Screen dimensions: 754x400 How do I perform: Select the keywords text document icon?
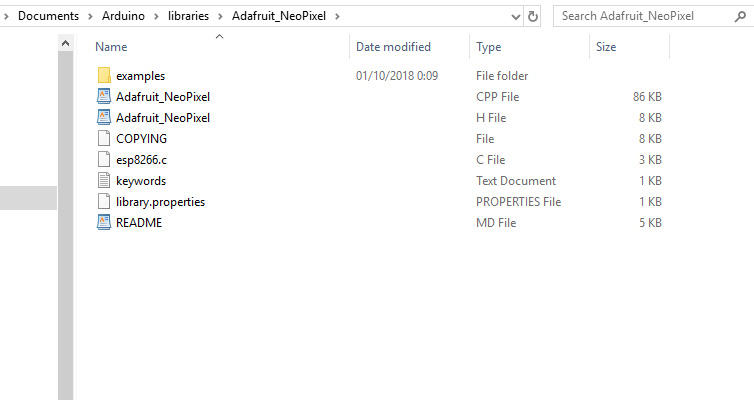(104, 181)
